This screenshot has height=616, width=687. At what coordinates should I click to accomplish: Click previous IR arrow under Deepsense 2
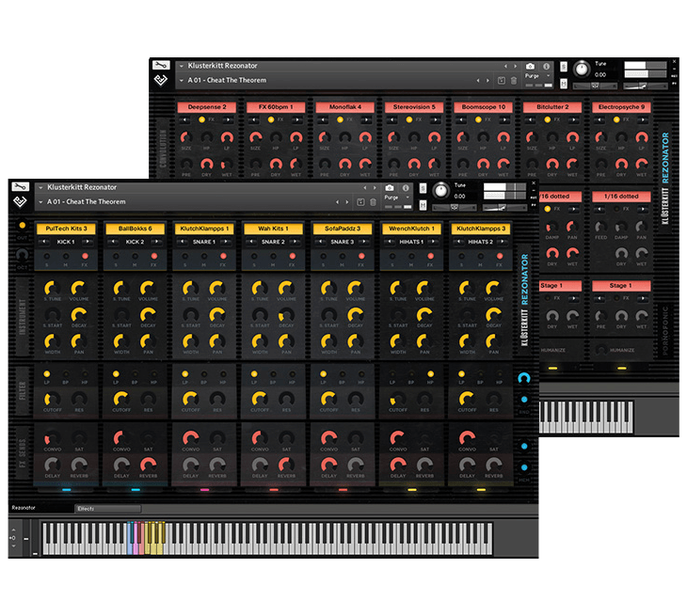(x=184, y=119)
